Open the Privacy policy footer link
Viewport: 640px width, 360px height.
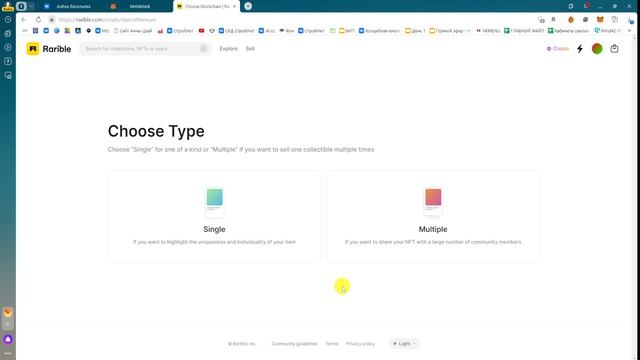(360, 344)
